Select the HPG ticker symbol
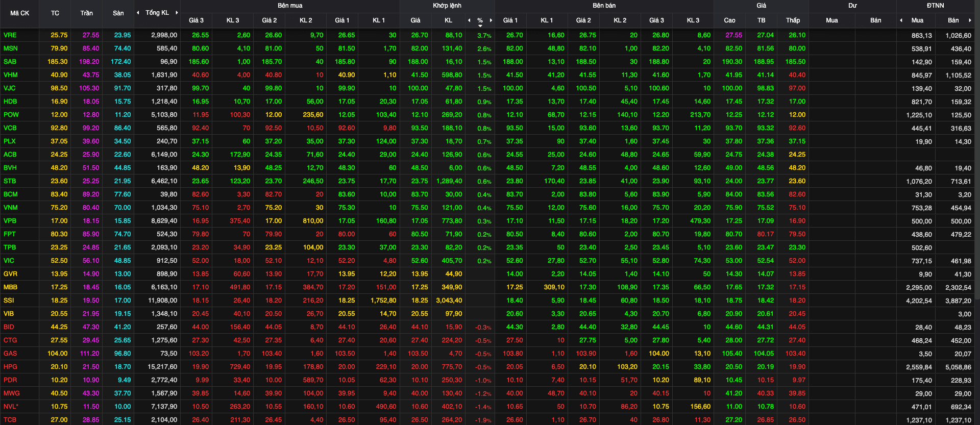980x425 pixels. point(11,367)
